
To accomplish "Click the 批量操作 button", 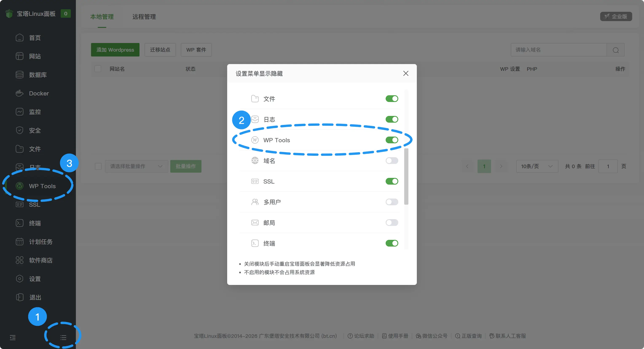I will 186,166.
